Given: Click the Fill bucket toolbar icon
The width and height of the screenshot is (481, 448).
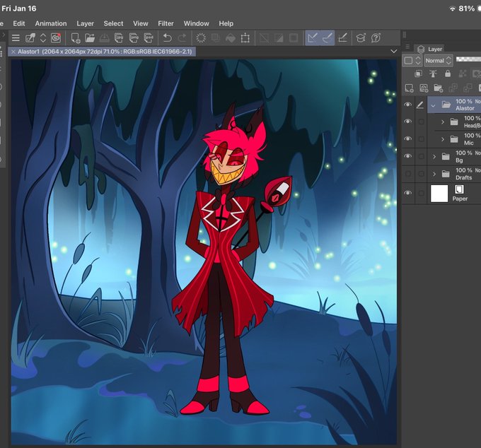Looking at the screenshot, I should click(231, 38).
